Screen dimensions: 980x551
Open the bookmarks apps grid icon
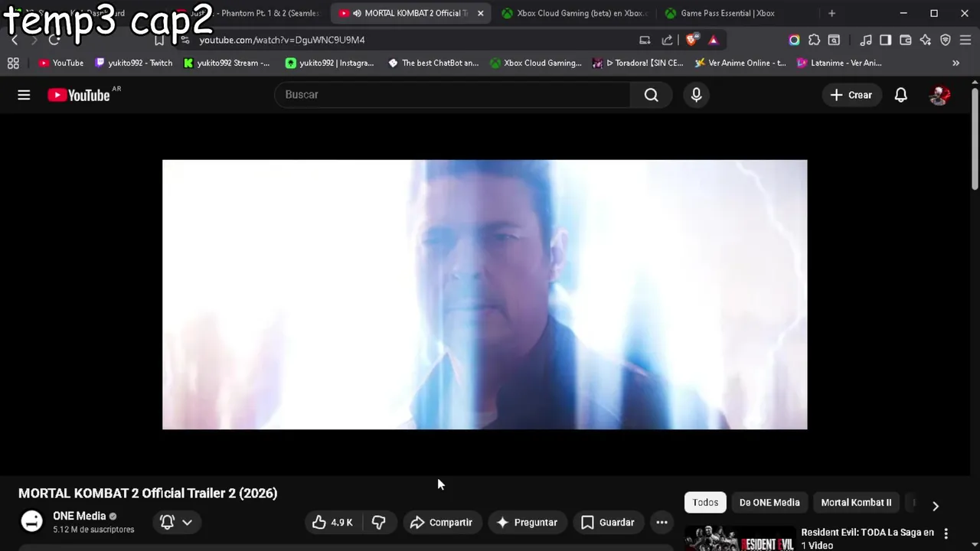(13, 63)
